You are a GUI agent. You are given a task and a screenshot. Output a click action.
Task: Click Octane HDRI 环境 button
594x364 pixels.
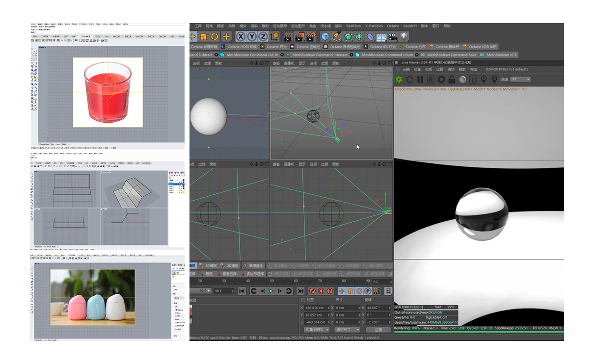[x=239, y=47]
